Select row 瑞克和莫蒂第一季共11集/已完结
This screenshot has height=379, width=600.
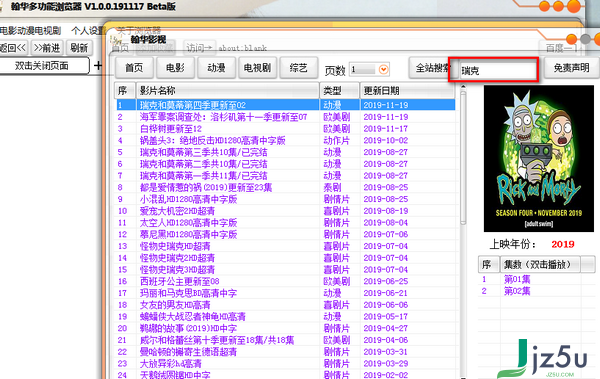pyautogui.click(x=285, y=176)
